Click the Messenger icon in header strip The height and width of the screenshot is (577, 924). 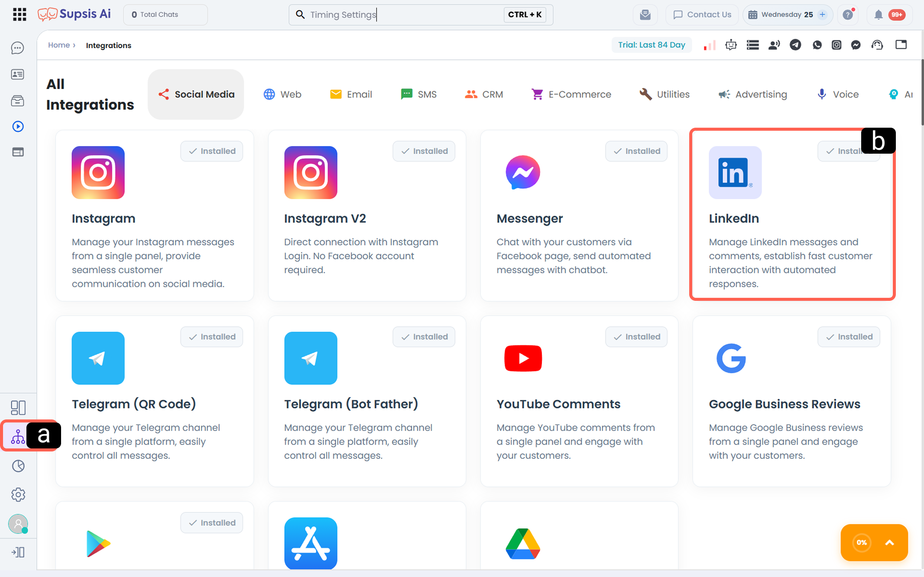[856, 45]
